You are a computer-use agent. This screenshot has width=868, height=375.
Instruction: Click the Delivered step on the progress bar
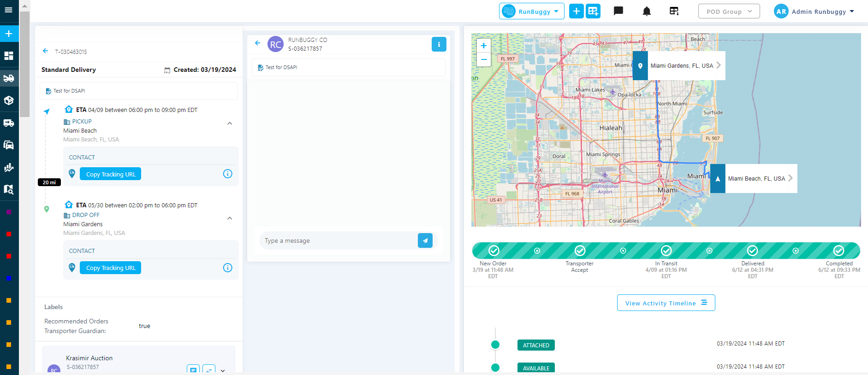(x=753, y=251)
